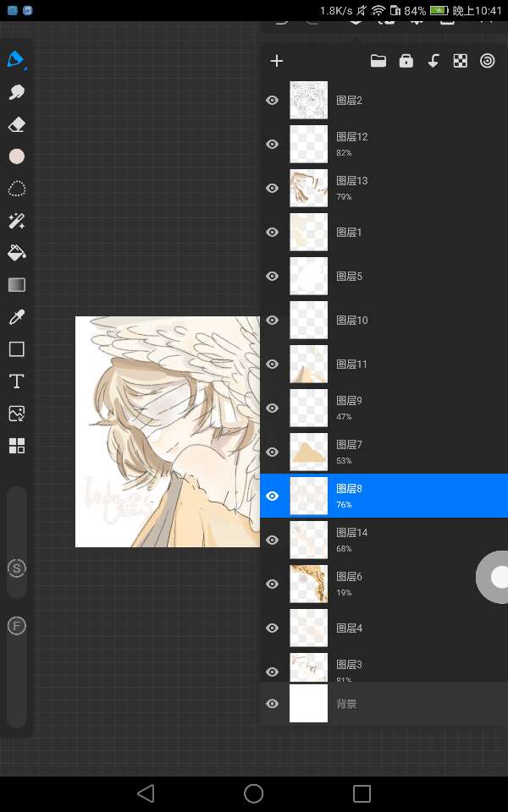Select layer 图层7 in the list
This screenshot has height=812, width=508.
click(381, 452)
